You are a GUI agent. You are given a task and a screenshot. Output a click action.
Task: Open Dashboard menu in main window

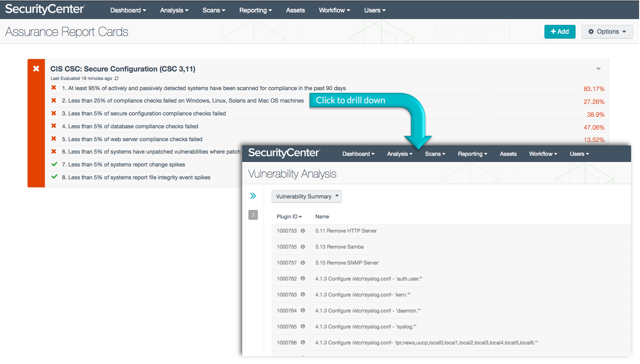(x=128, y=10)
